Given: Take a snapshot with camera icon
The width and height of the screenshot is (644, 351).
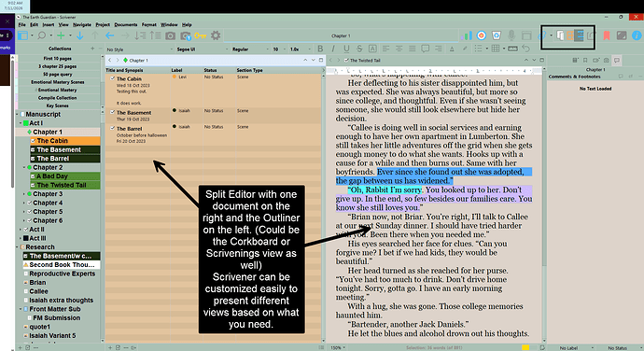Looking at the screenshot, I should pos(170,36).
